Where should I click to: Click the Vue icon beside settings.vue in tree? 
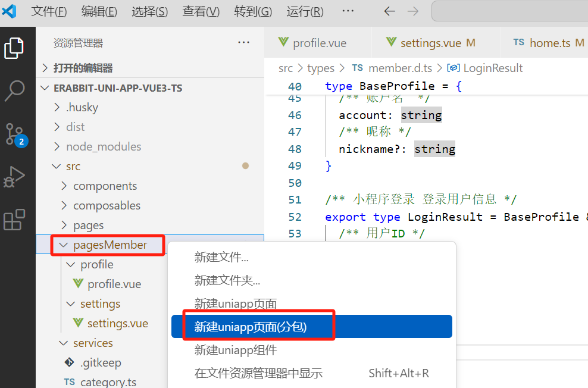coord(78,323)
